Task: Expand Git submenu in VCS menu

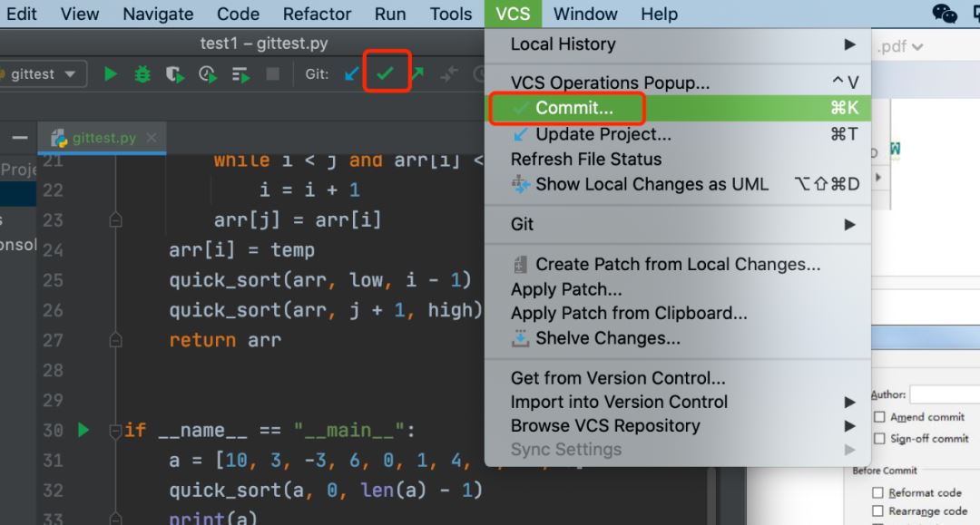Action: click(x=678, y=224)
